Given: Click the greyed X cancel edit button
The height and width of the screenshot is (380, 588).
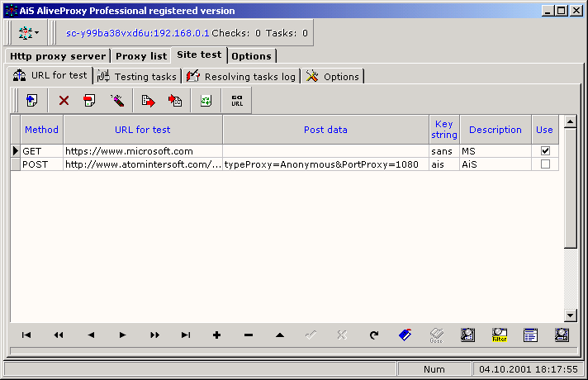Looking at the screenshot, I should (x=342, y=335).
